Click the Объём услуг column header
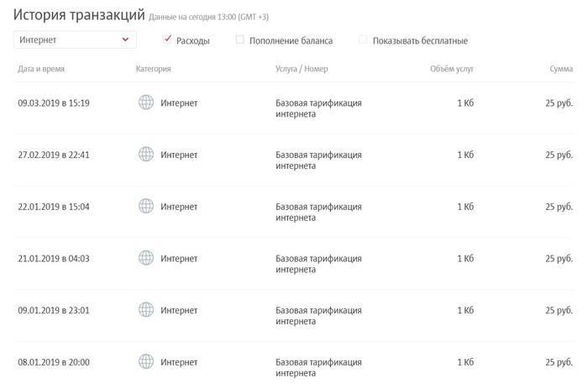The image size is (588, 389). pyautogui.click(x=453, y=69)
